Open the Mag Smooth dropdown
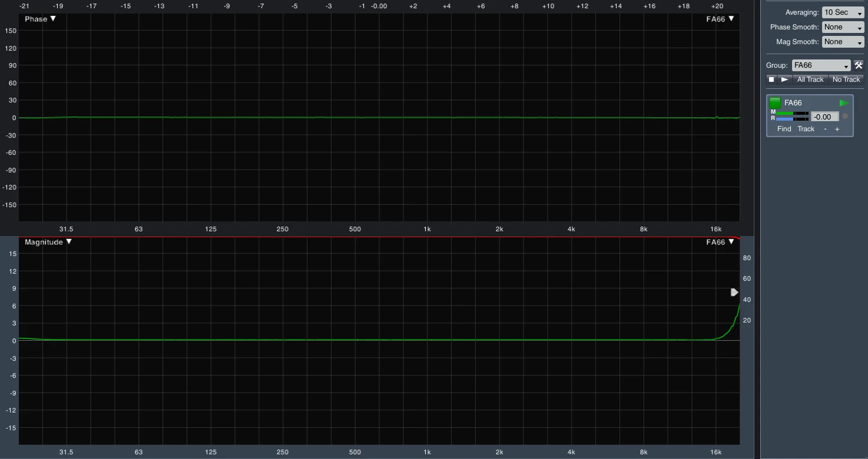This screenshot has width=868, height=459. click(x=843, y=42)
